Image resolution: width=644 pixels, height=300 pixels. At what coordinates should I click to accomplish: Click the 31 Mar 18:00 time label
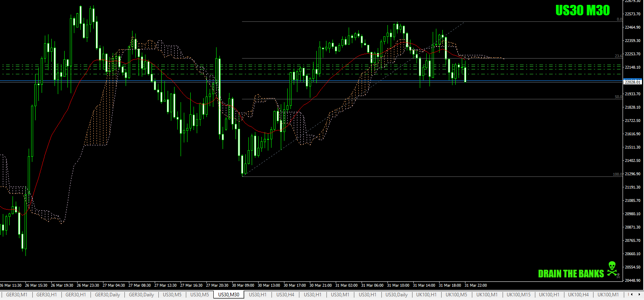(x=450, y=285)
